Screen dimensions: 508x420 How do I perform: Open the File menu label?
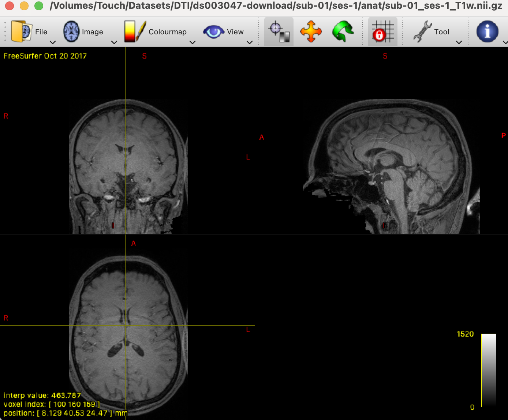point(41,32)
